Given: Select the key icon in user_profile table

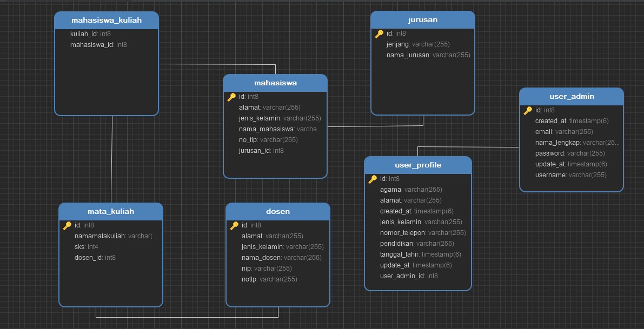Looking at the screenshot, I should [373, 179].
